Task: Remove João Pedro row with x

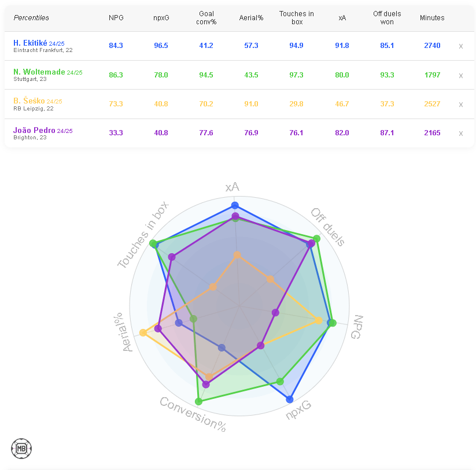Action: click(x=460, y=134)
